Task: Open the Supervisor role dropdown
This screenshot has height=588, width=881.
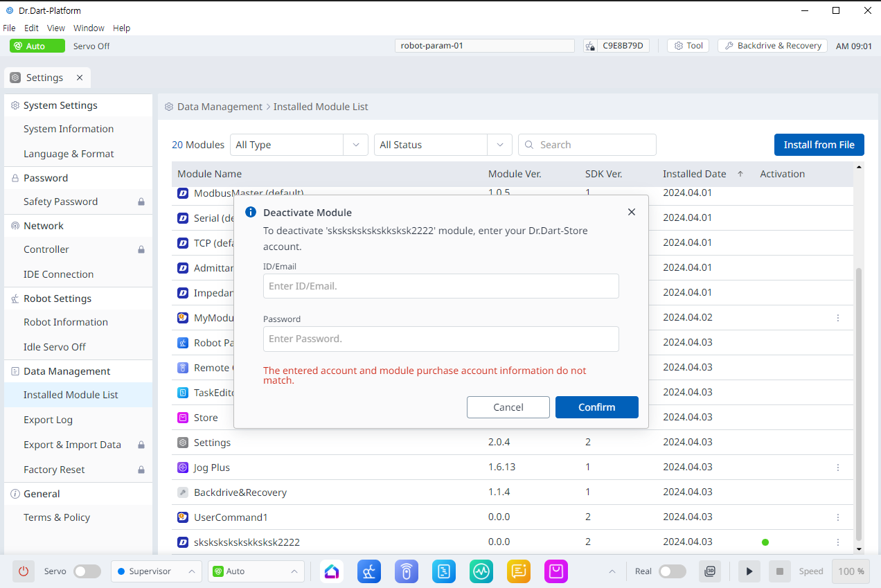Action: coord(156,571)
